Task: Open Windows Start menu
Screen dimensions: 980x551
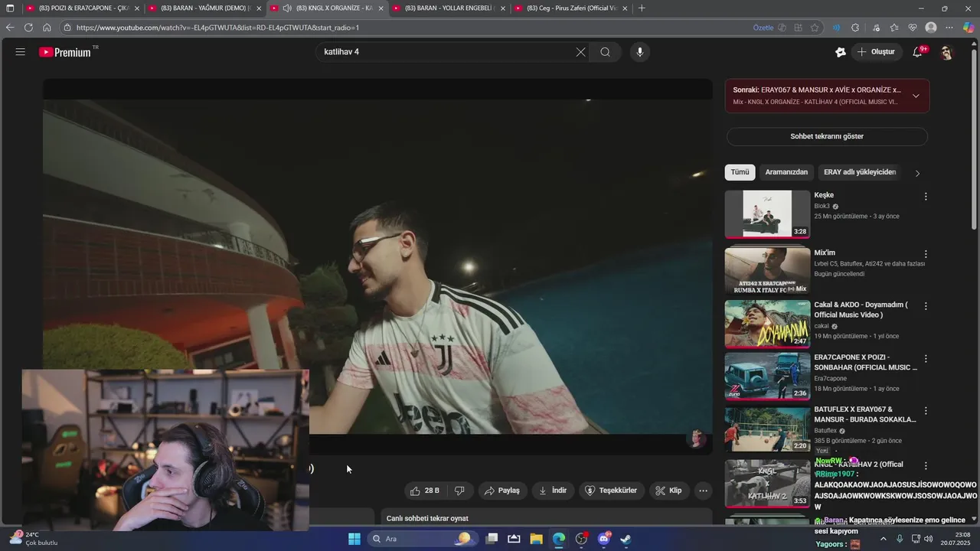Action: point(354,539)
